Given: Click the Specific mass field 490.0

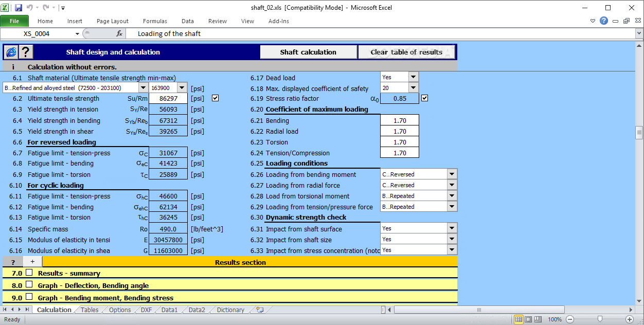Looking at the screenshot, I should point(168,229).
